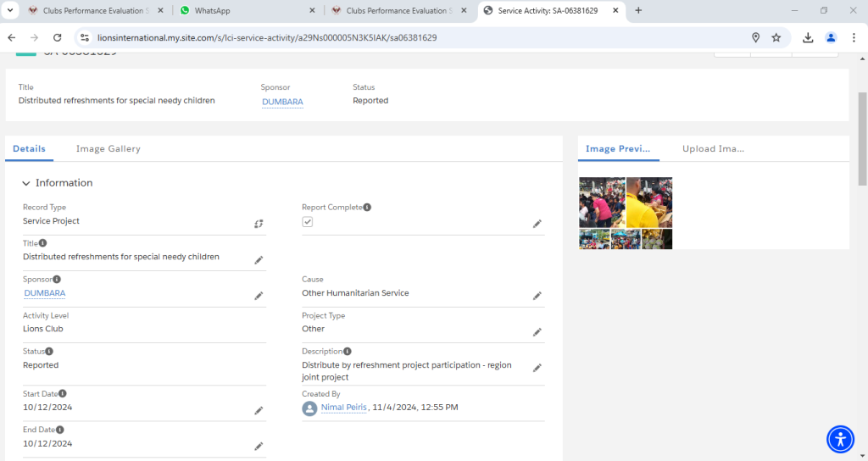Viewport: 868px width, 461px height.
Task: Click the 'Lions Club' activity level value
Action: tap(43, 329)
